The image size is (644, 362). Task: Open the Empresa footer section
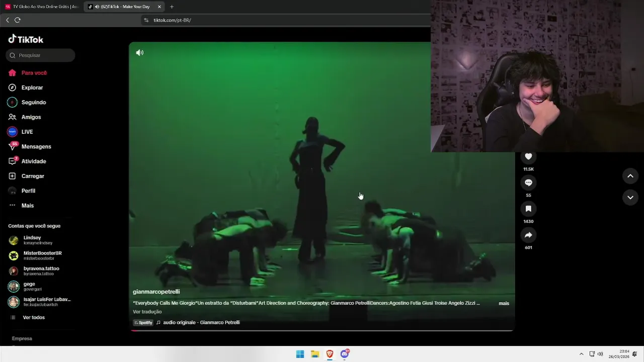pos(22,339)
